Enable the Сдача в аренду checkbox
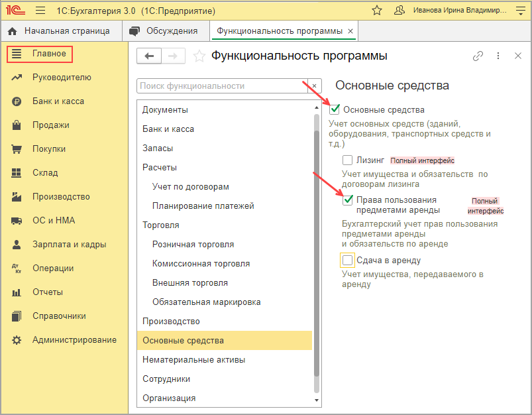 pyautogui.click(x=347, y=260)
